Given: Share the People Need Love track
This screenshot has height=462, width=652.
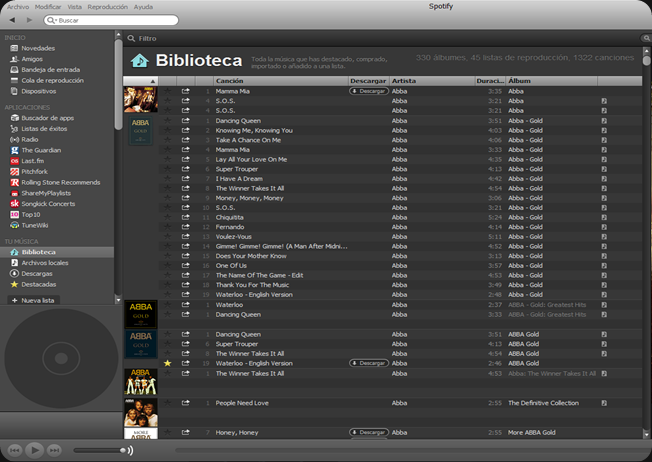Looking at the screenshot, I should pyautogui.click(x=185, y=403).
